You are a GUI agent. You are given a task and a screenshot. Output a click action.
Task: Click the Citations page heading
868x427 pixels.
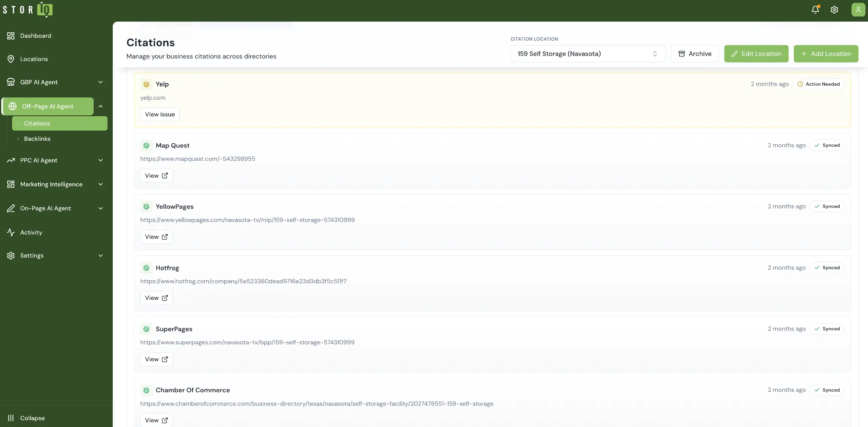pyautogui.click(x=150, y=43)
